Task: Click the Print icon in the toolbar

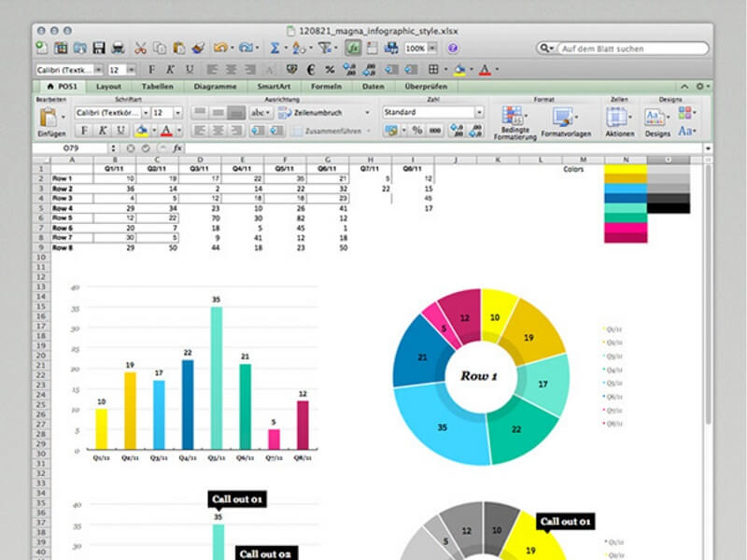Action: point(118,48)
